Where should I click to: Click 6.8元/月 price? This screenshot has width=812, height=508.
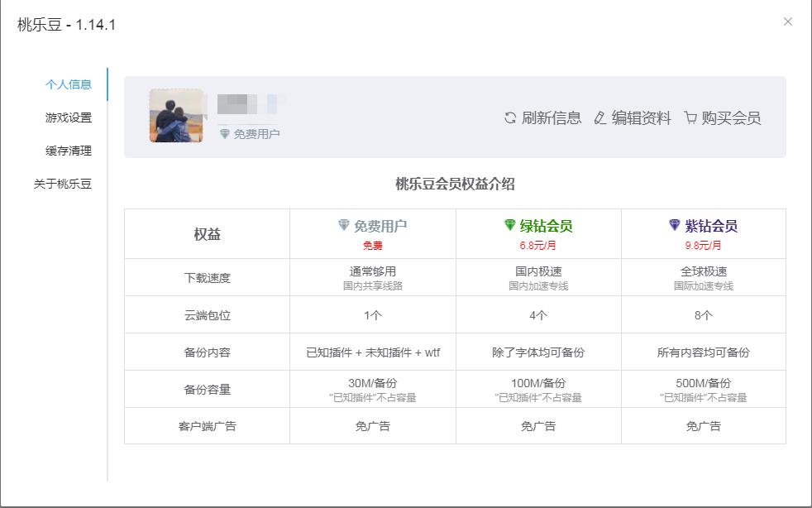click(538, 246)
